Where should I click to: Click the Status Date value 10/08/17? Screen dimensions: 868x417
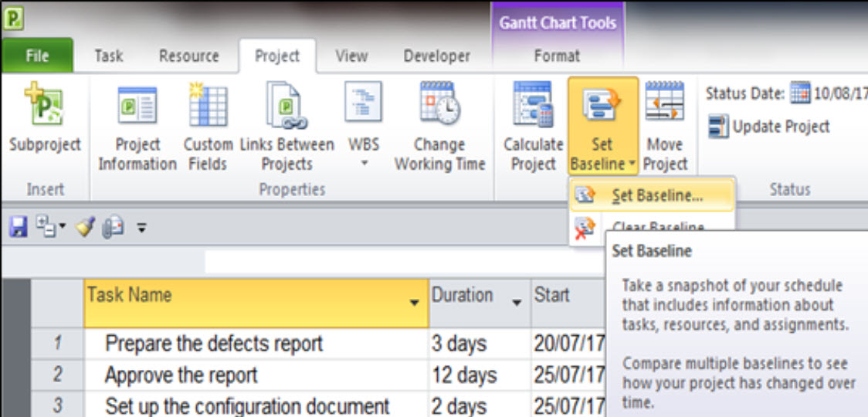(x=840, y=93)
